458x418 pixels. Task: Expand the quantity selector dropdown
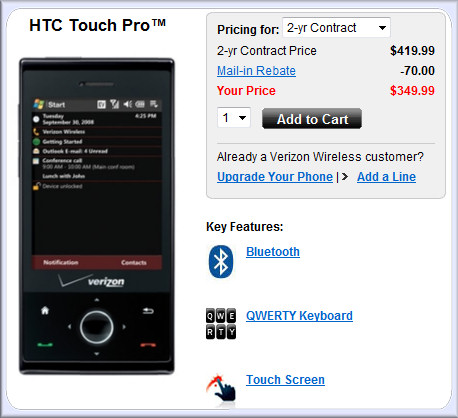pos(234,118)
